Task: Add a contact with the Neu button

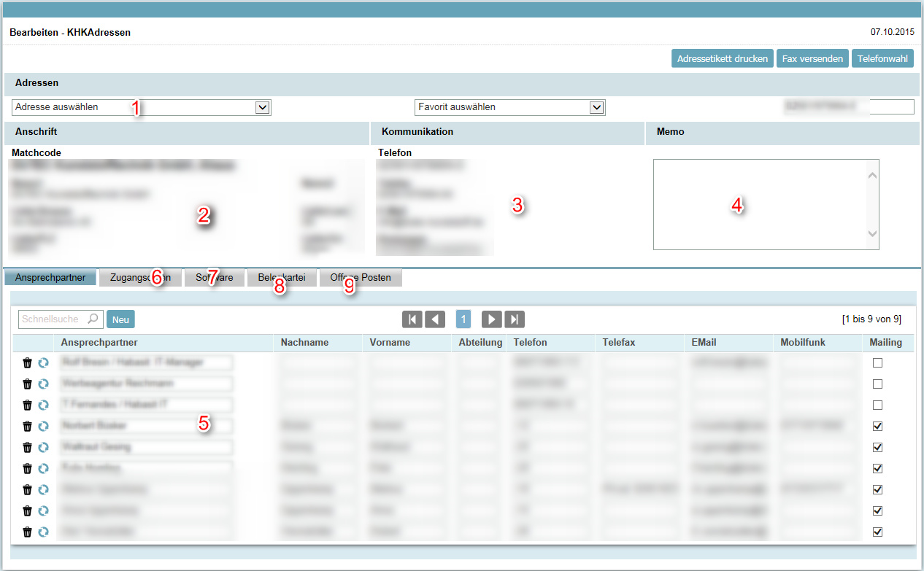Action: click(x=120, y=319)
